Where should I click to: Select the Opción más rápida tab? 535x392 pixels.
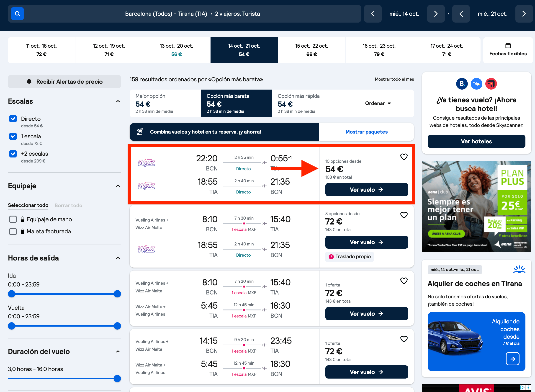click(307, 103)
